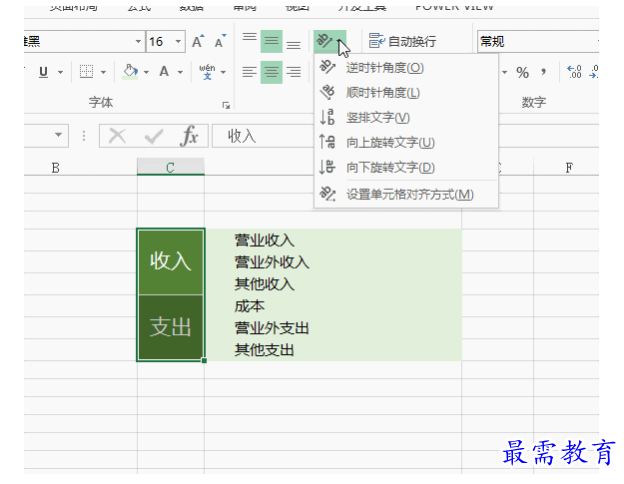Select 顺时针角度(L) menu item
The width and height of the screenshot is (624, 484).
(406, 93)
